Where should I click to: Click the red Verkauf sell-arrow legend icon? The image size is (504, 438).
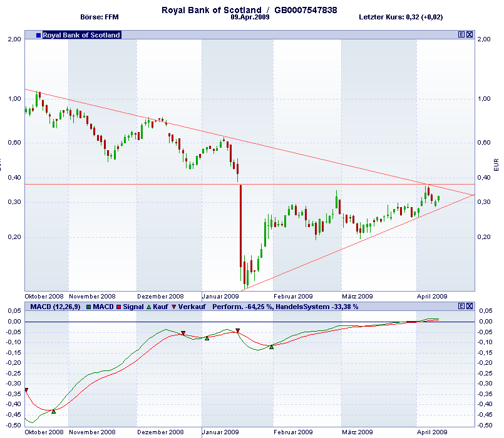click(x=175, y=307)
